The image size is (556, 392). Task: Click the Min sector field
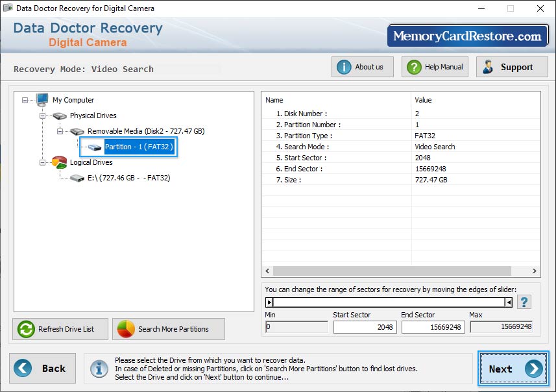tap(296, 326)
